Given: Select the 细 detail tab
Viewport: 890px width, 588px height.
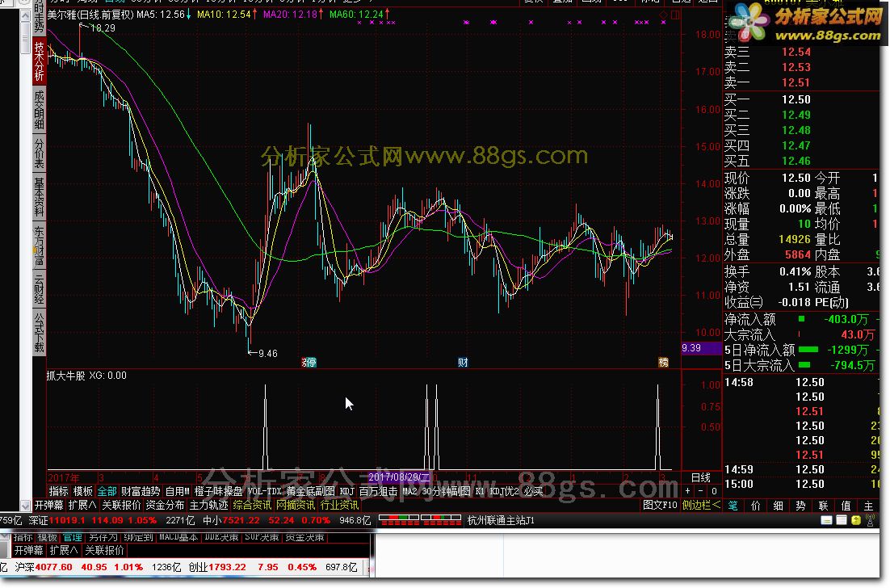Looking at the screenshot, I should [x=779, y=506].
